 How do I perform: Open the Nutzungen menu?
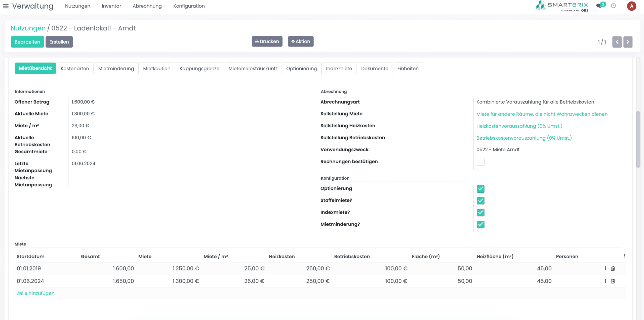pyautogui.click(x=77, y=6)
